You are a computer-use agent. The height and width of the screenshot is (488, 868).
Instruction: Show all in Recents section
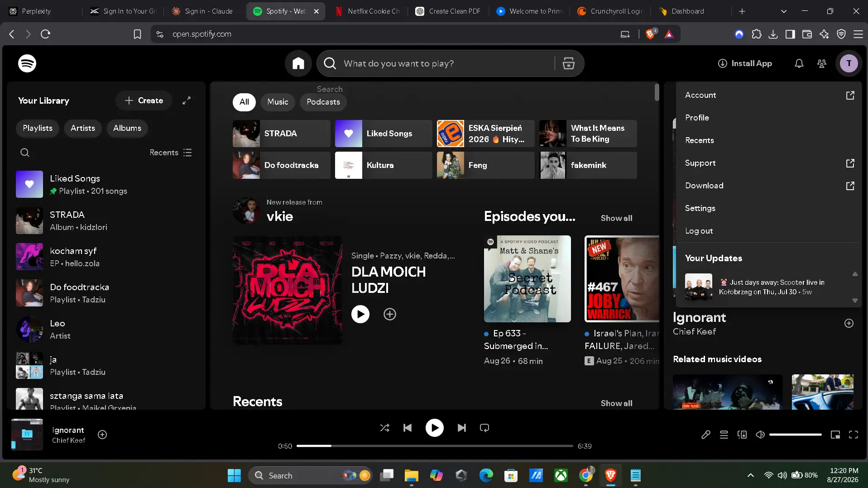(616, 403)
